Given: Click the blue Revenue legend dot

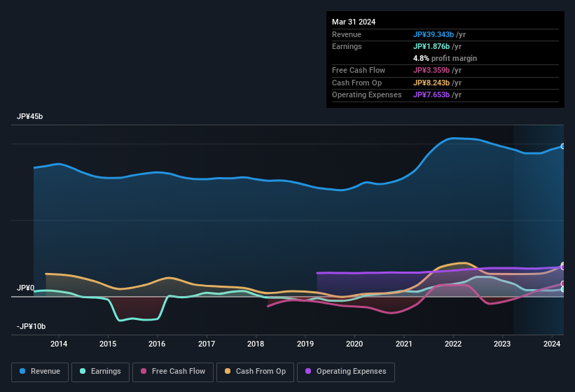Looking at the screenshot, I should 23,372.
